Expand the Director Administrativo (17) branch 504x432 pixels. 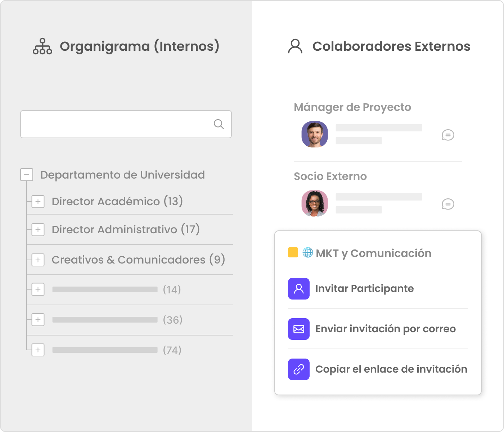coord(38,230)
